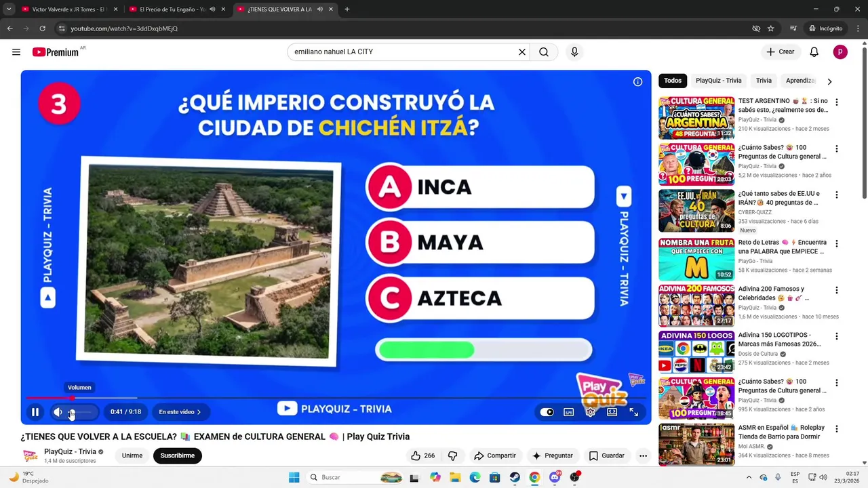The height and width of the screenshot is (488, 868).
Task: Open options for ASMR en Español video
Action: click(x=837, y=429)
